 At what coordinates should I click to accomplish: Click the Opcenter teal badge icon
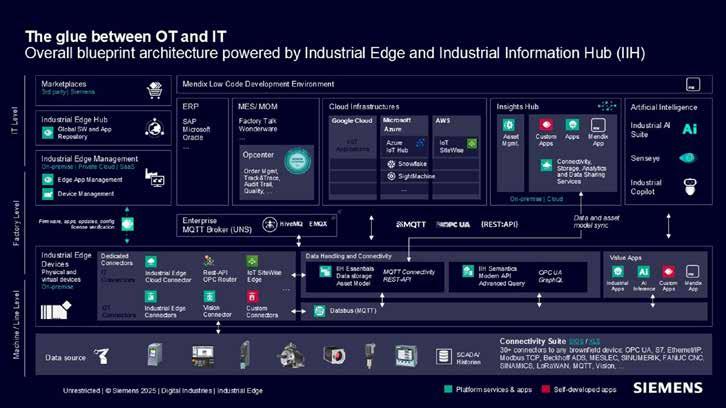coord(297,162)
